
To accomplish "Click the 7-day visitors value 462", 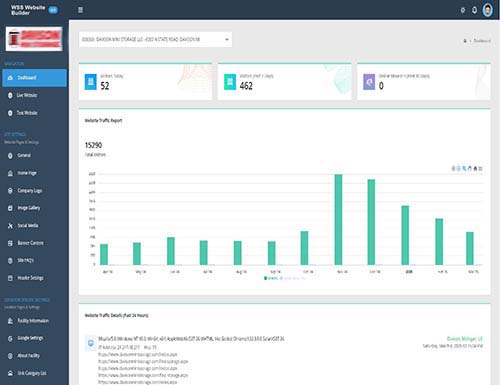I will coord(246,86).
